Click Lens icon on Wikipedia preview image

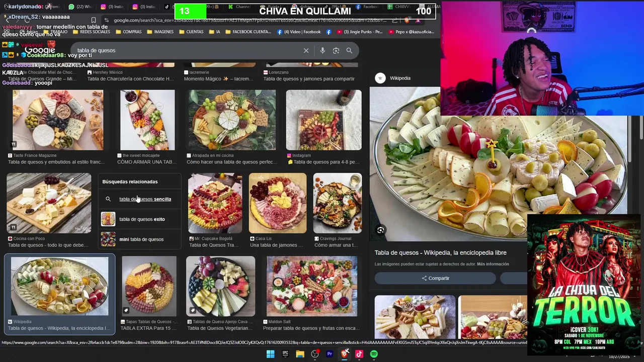[380, 230]
